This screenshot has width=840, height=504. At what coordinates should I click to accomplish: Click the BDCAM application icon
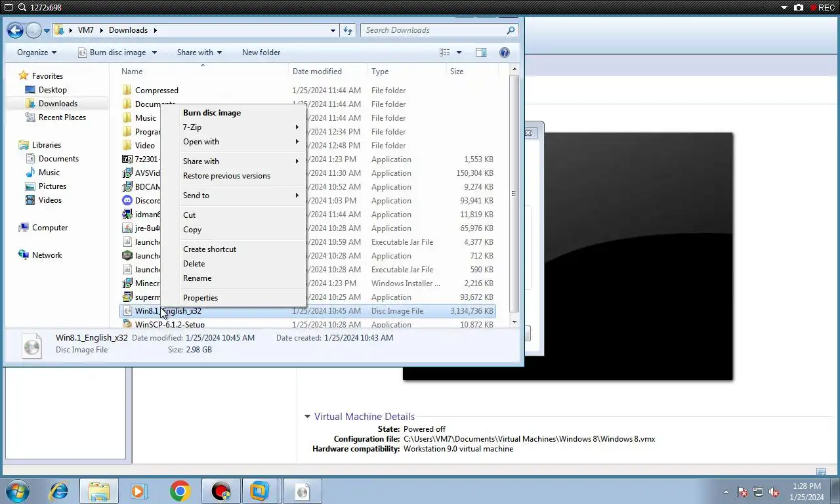pyautogui.click(x=127, y=187)
